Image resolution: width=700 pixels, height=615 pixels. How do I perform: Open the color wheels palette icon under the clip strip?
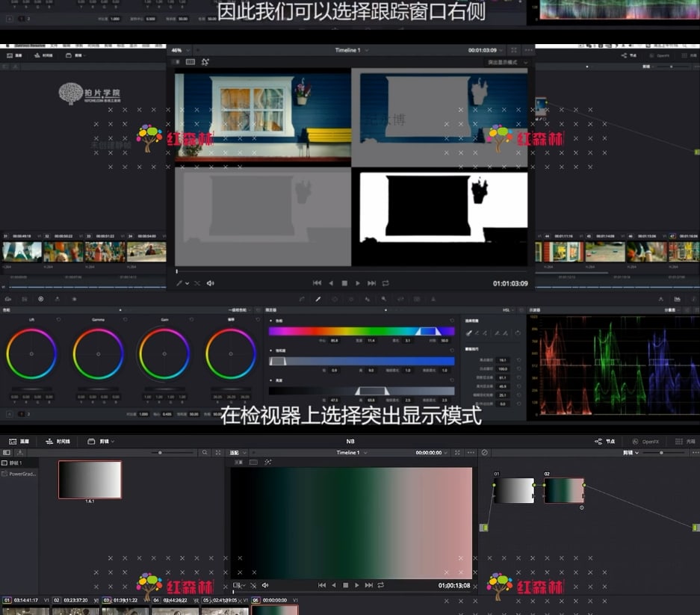[40, 299]
